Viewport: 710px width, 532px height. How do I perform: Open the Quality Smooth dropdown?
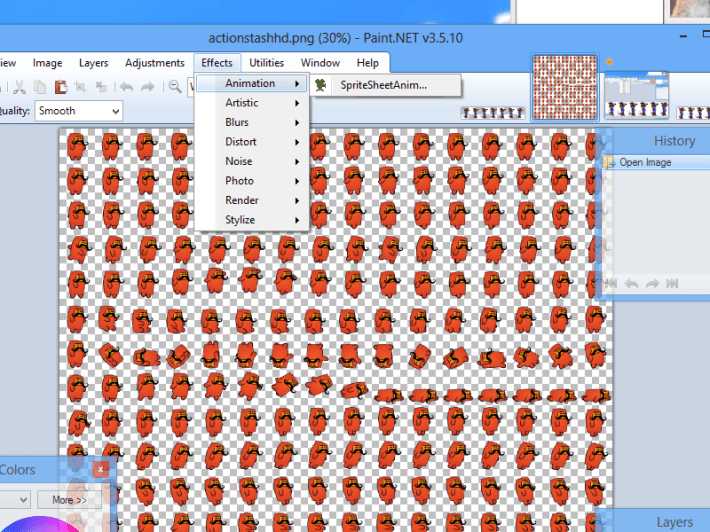point(79,111)
